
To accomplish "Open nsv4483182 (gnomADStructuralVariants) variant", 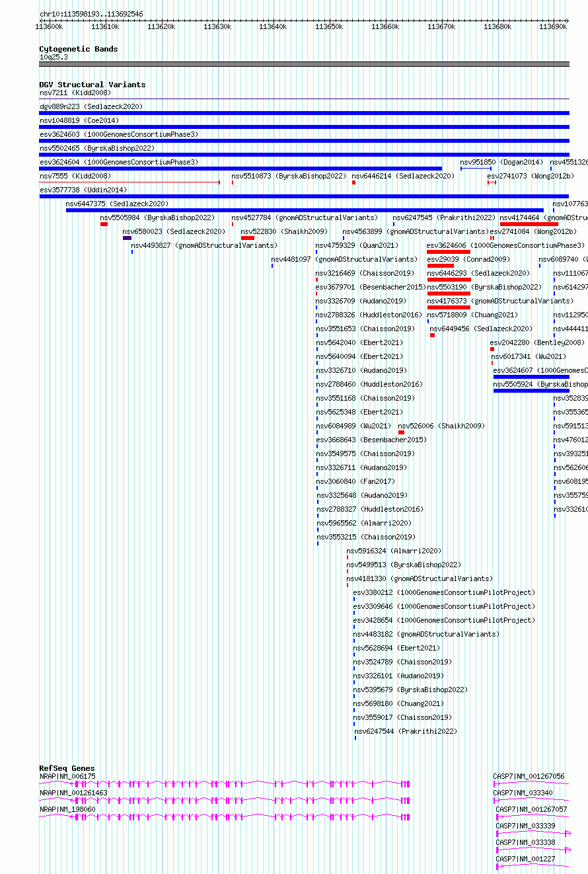I will [x=426, y=634].
